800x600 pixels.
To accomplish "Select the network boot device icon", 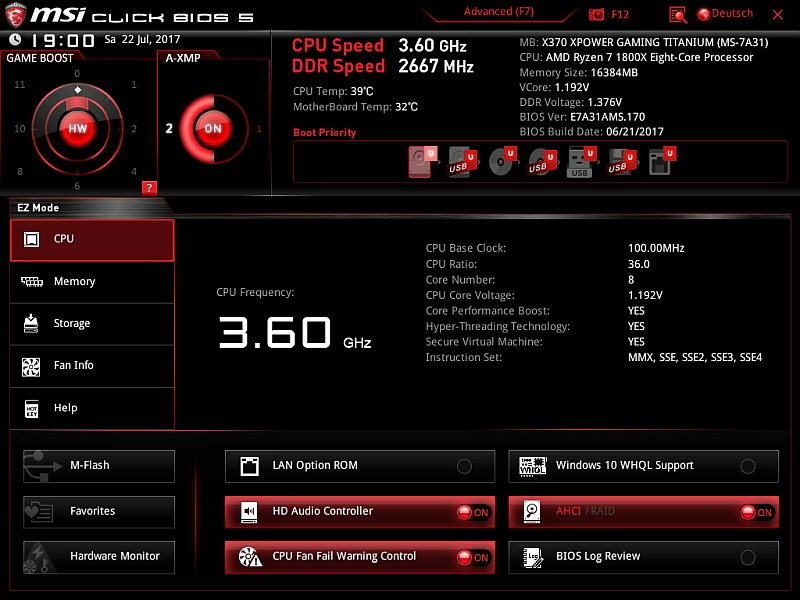I will click(662, 162).
